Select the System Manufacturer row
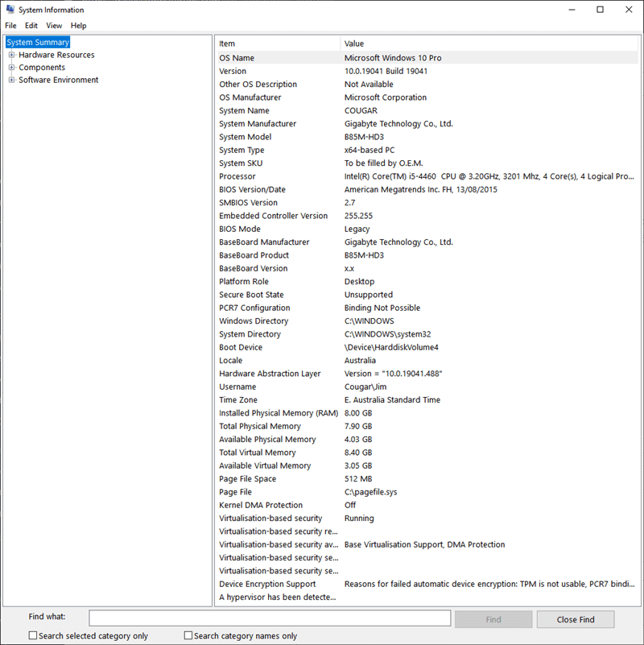Screen dimensions: 644x645 tap(427, 124)
